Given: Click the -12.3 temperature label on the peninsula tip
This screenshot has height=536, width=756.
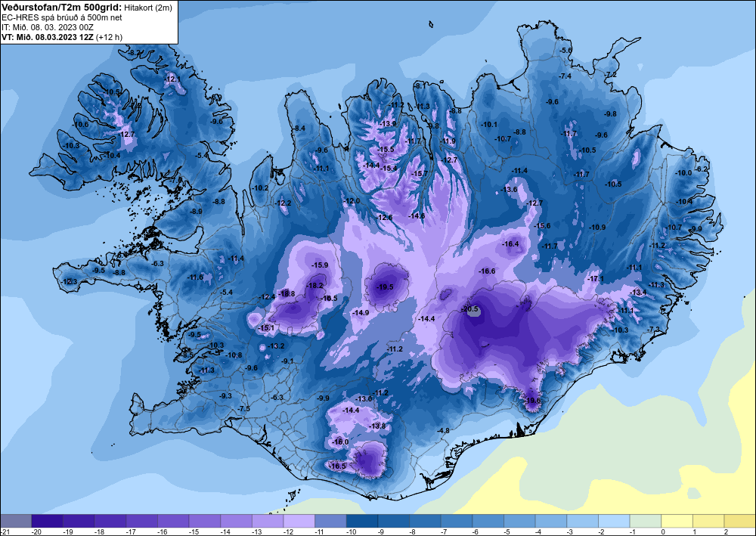Looking at the screenshot, I should point(69,281).
